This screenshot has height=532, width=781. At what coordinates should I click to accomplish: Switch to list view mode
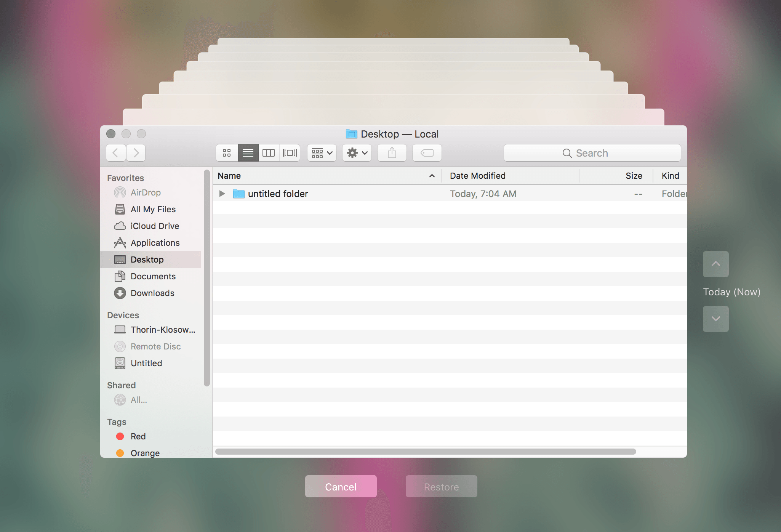[248, 153]
